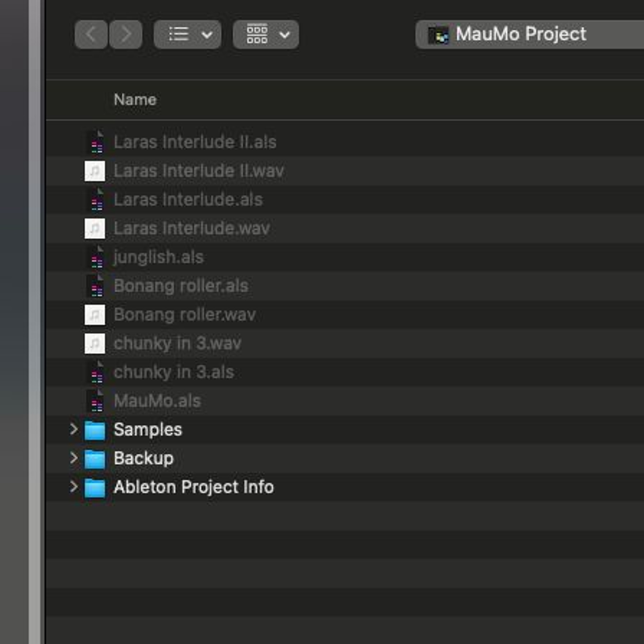Click the Samples folder icon
This screenshot has width=644, height=644.
(95, 430)
